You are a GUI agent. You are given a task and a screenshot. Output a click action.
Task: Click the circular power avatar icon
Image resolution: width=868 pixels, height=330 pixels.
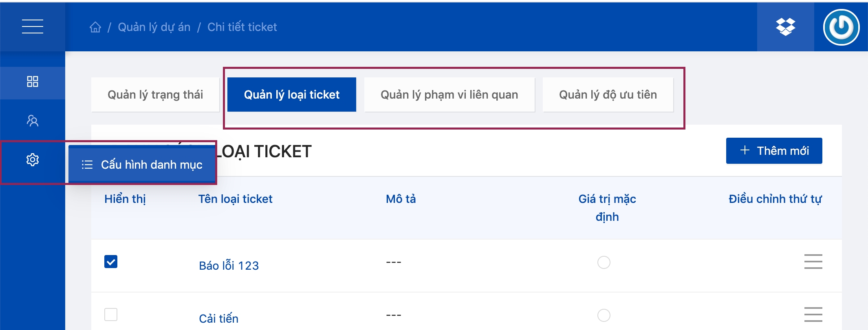(841, 27)
